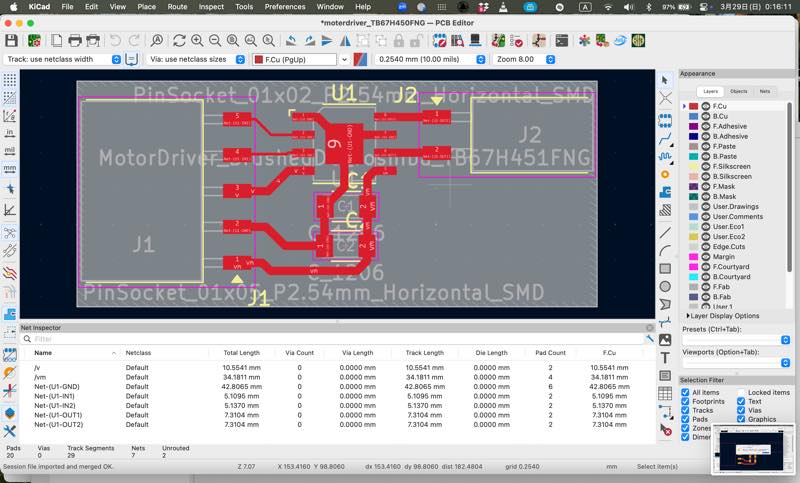This screenshot has width=800, height=483.
Task: Switch to the Objects tab
Action: click(738, 91)
